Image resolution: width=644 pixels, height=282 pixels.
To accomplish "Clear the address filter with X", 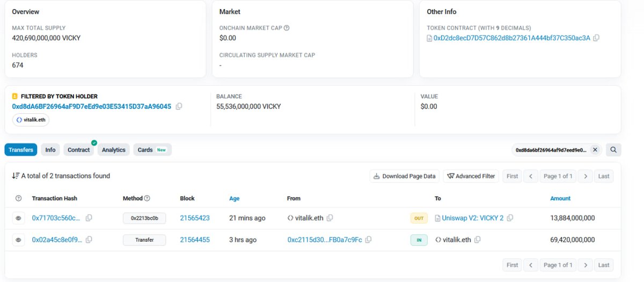I will (595, 150).
